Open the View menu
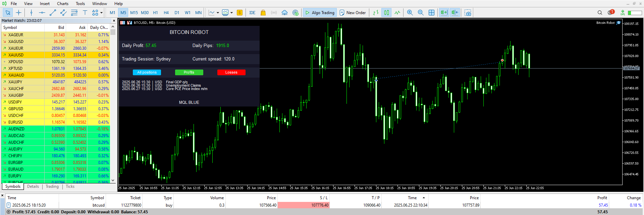 [x=28, y=4]
